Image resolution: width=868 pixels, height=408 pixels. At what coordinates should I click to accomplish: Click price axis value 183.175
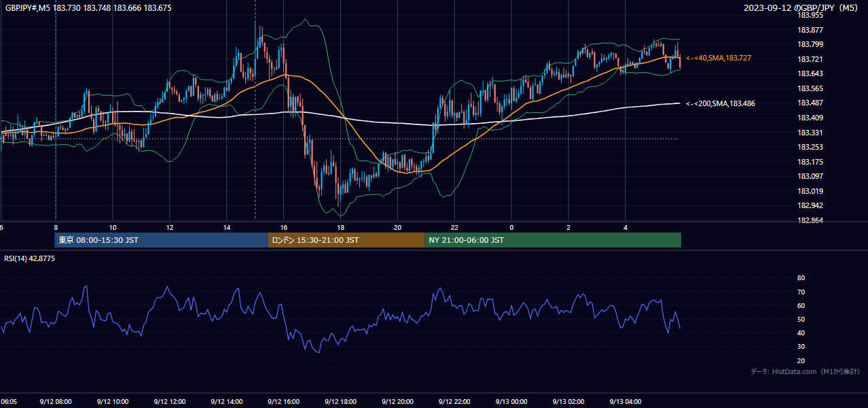point(810,162)
